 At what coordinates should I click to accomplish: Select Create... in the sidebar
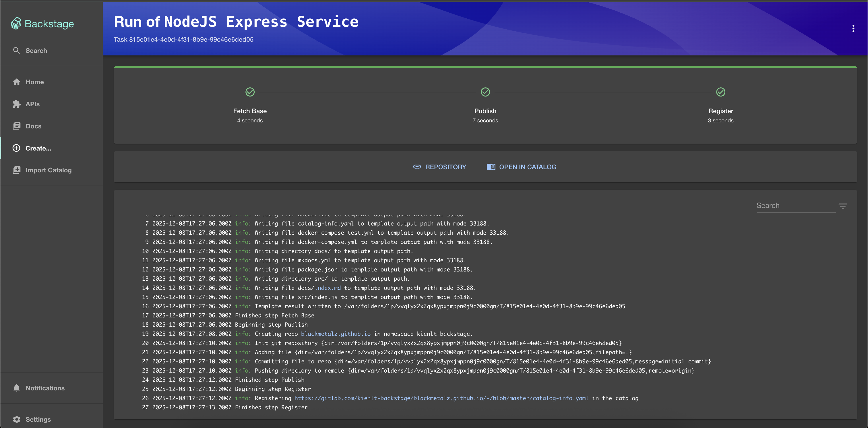pos(38,148)
